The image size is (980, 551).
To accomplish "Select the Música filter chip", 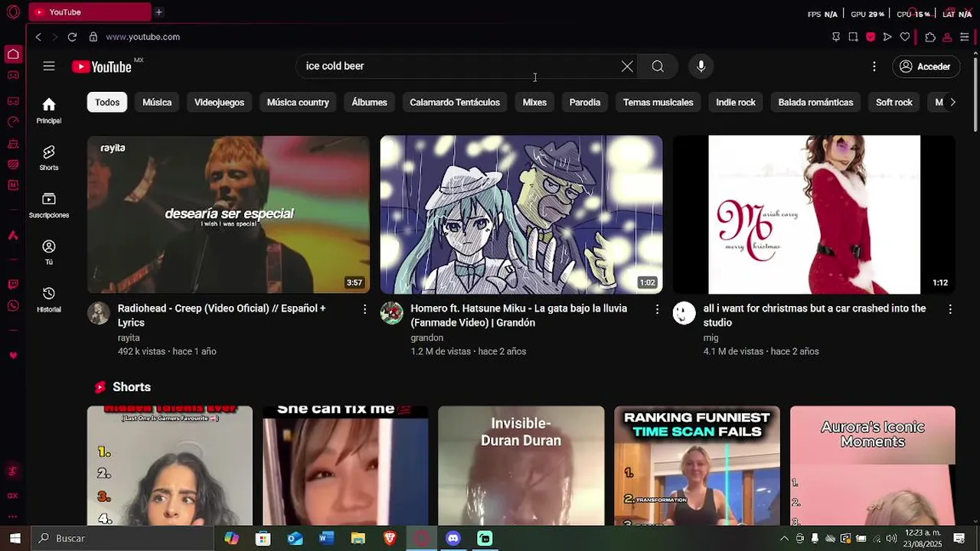I will click(157, 103).
